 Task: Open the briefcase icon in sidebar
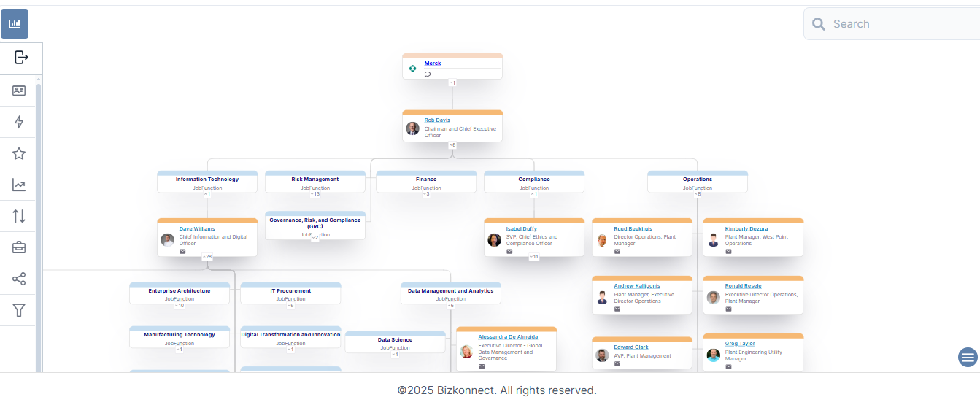19,247
